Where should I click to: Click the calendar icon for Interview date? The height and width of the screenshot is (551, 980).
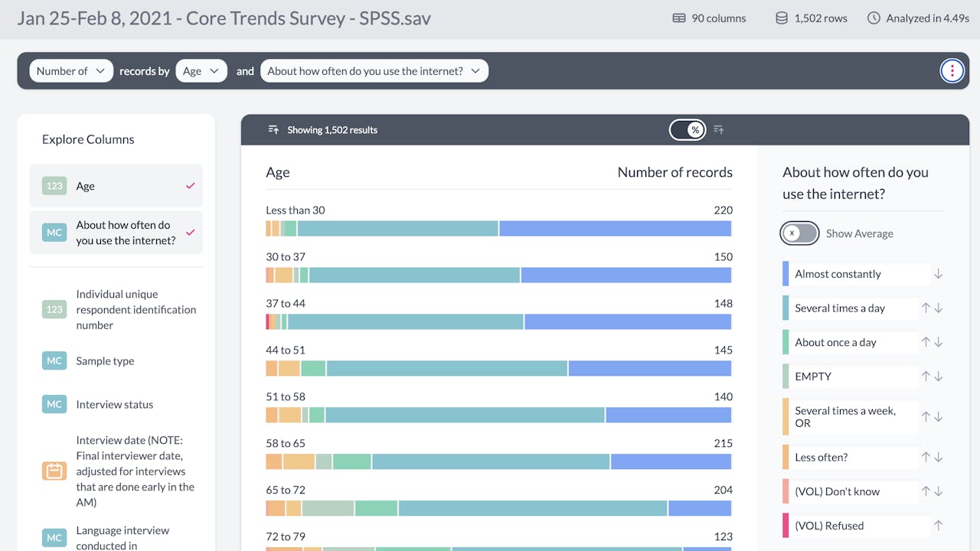pos(54,471)
